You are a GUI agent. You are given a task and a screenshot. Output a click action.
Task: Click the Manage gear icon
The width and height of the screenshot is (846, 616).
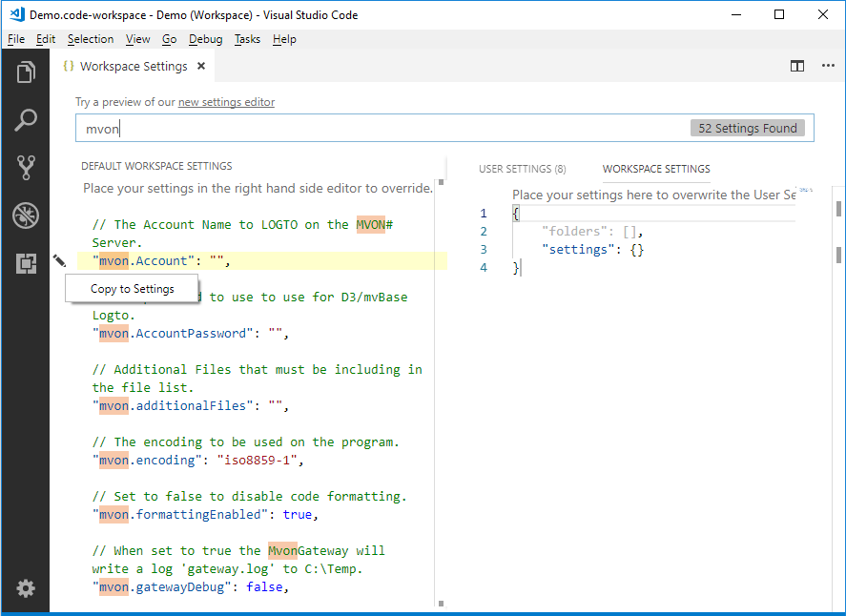pyautogui.click(x=26, y=588)
